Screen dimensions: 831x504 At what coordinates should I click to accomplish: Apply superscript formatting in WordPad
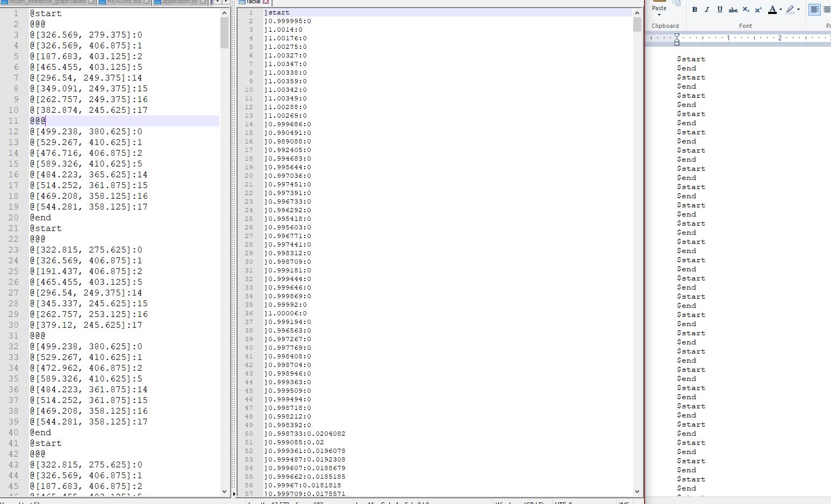(758, 10)
